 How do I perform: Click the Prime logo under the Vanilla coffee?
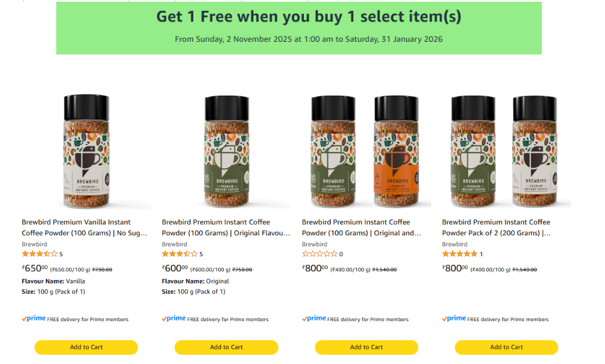pos(34,319)
